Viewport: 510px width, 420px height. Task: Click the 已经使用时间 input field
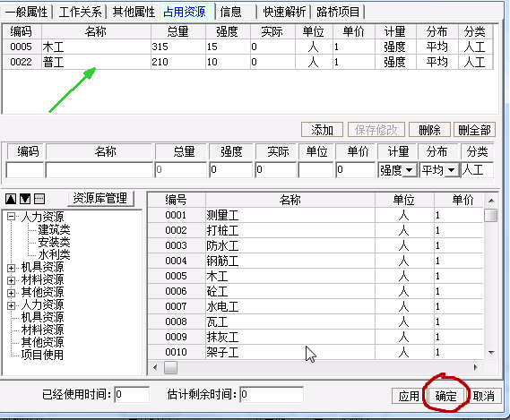tap(132, 394)
